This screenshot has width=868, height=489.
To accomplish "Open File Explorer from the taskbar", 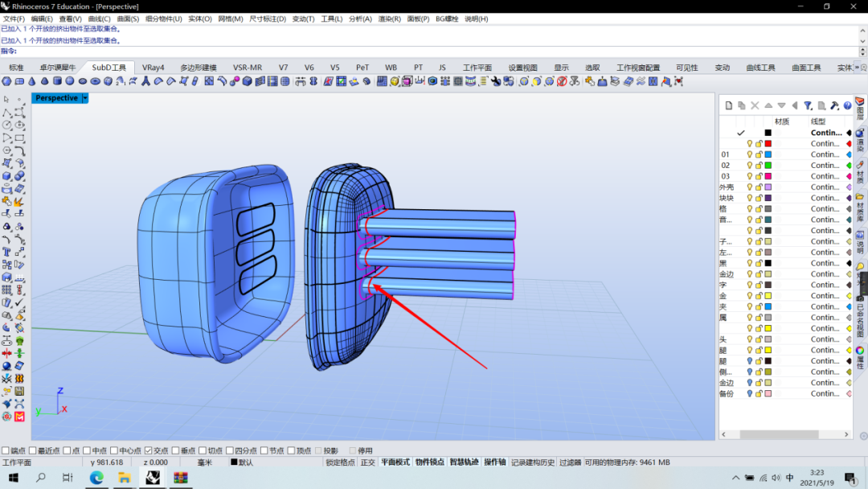I will 125,478.
